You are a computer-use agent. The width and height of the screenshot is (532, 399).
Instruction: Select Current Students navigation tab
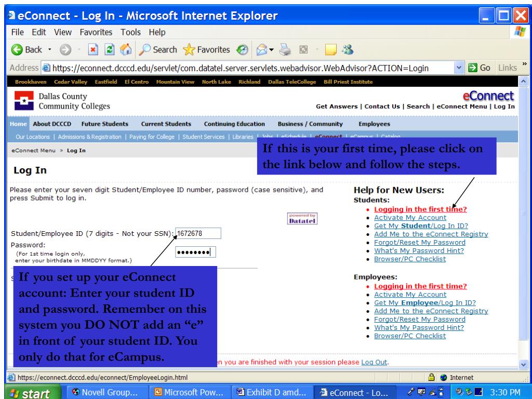coord(166,124)
